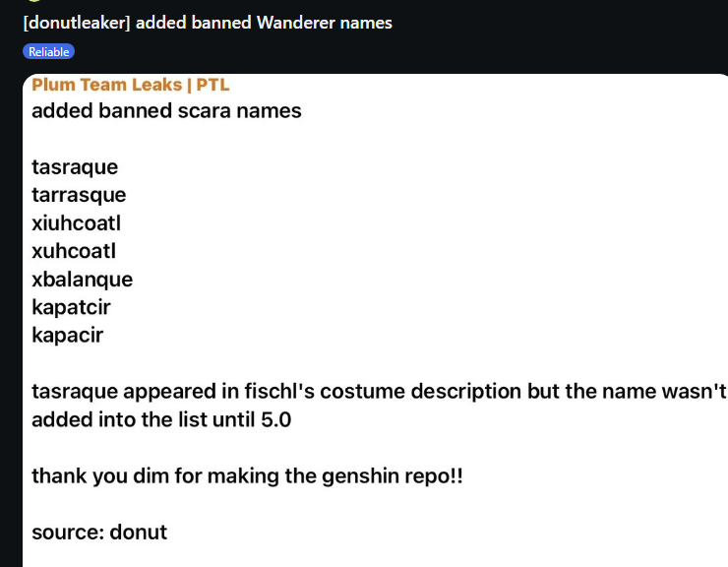Select the name tarrasque in the list

(x=79, y=195)
